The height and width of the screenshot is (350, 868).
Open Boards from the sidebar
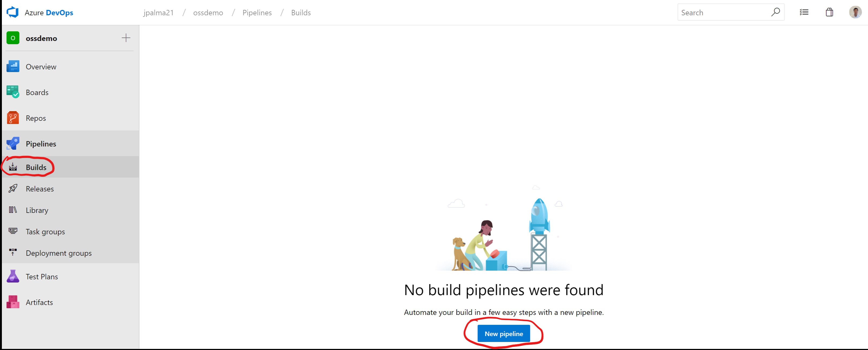click(x=37, y=92)
